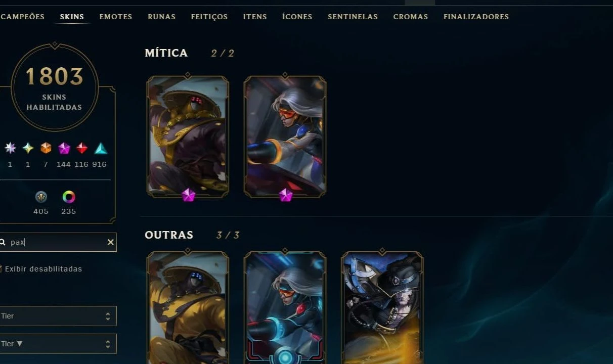Open the mythic PAX Jax skin card
613x364 pixels.
click(188, 136)
